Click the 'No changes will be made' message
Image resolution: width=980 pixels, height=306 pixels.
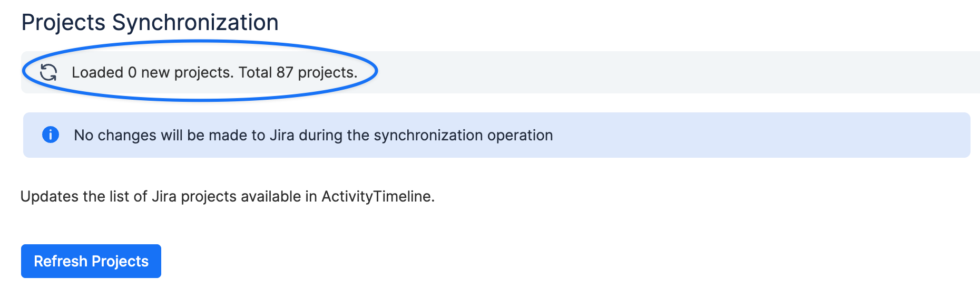[313, 135]
